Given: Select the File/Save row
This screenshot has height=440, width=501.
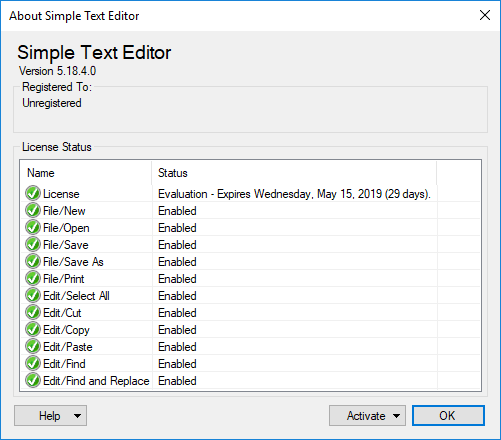Looking at the screenshot, I should pyautogui.click(x=250, y=245).
